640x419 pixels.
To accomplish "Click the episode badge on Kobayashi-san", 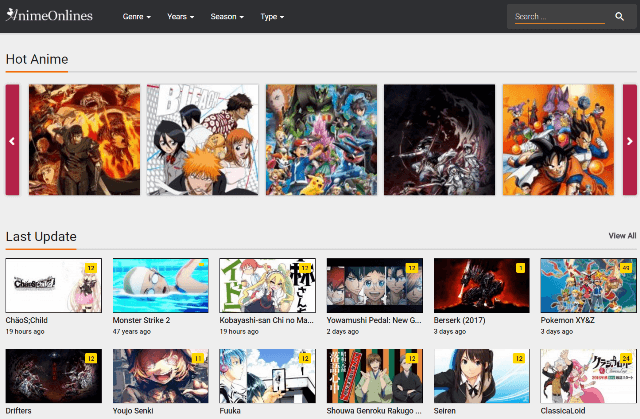I will [305, 268].
